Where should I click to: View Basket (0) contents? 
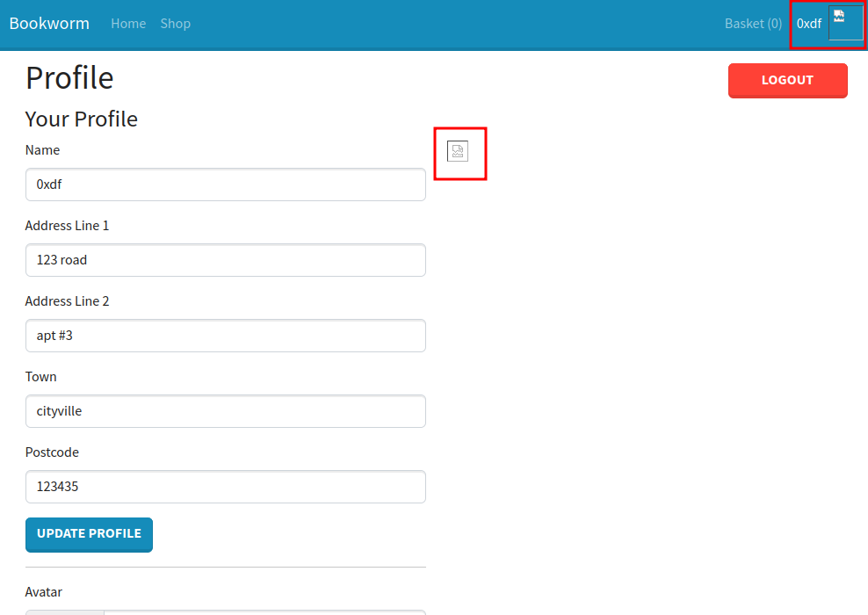click(753, 24)
